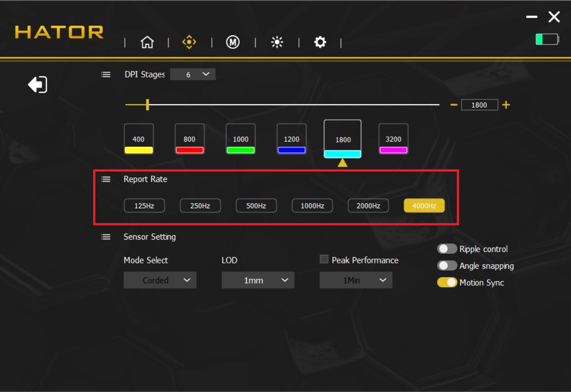The image size is (571, 392).
Task: Open the DPI Stages count dropdown
Action: 193,74
